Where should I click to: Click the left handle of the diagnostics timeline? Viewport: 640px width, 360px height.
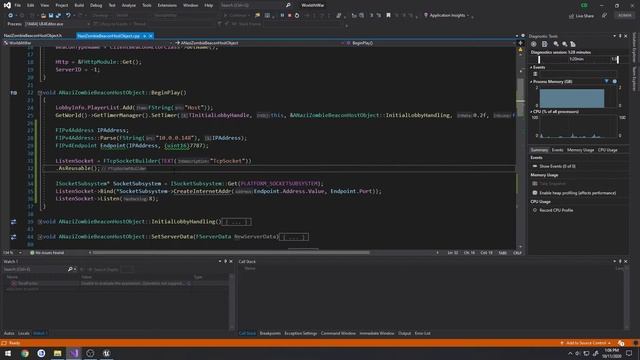click(x=539, y=60)
